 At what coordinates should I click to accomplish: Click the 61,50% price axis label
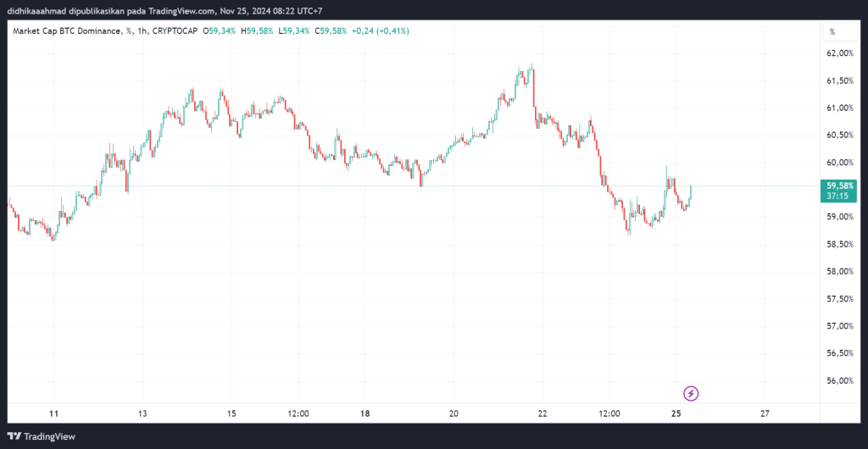840,80
